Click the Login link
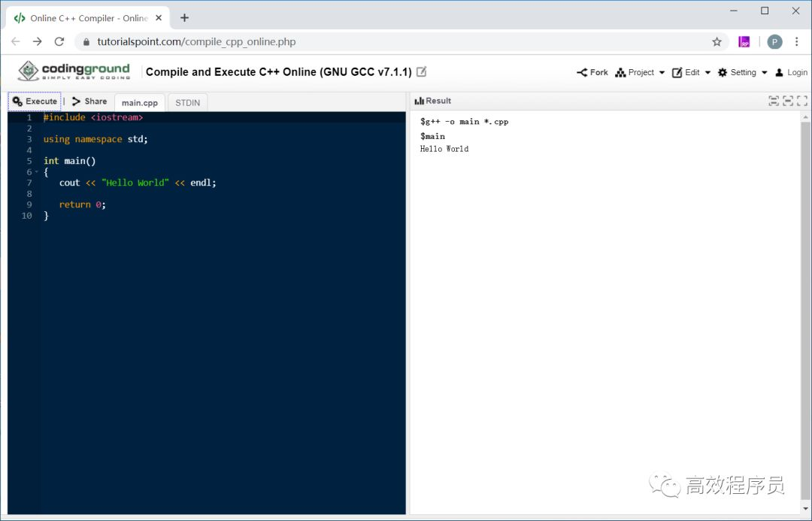Image resolution: width=812 pixels, height=521 pixels. 791,72
